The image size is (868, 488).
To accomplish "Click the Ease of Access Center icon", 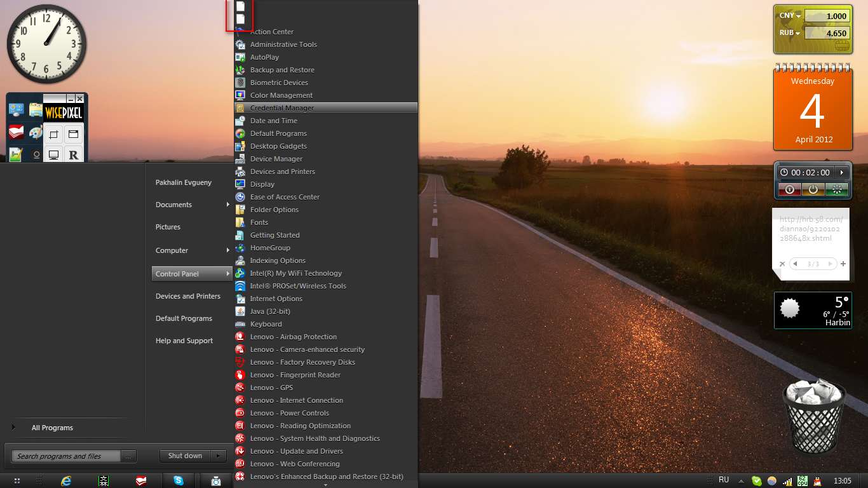I will [240, 197].
